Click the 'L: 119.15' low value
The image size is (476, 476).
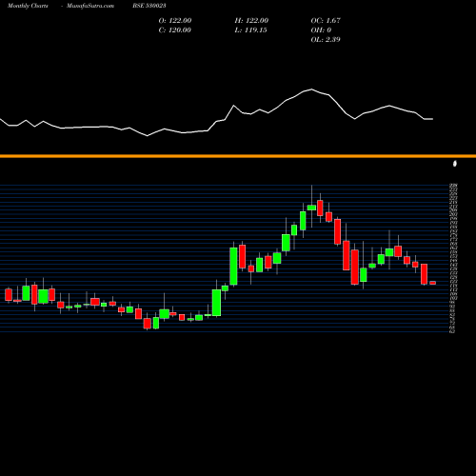click(250, 30)
